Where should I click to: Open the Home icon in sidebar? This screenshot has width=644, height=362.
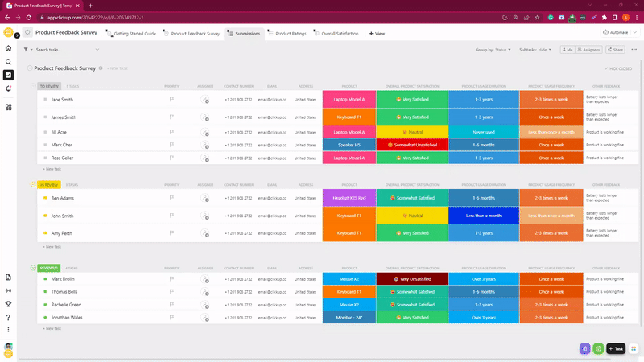click(x=8, y=48)
